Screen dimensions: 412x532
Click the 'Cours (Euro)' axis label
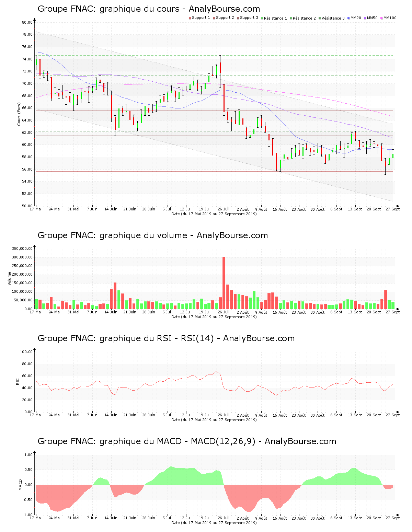(19, 114)
